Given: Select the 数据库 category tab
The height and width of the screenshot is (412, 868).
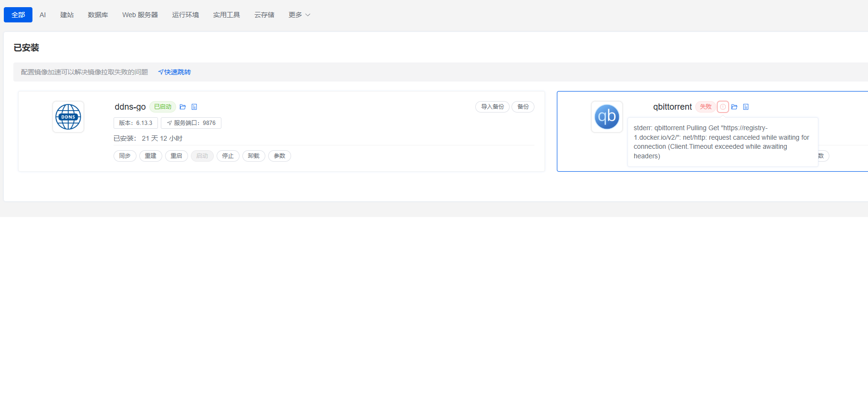Looking at the screenshot, I should click(98, 15).
